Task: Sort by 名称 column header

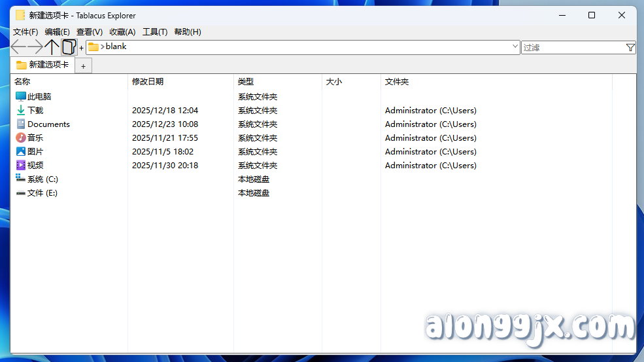Action: click(69, 81)
